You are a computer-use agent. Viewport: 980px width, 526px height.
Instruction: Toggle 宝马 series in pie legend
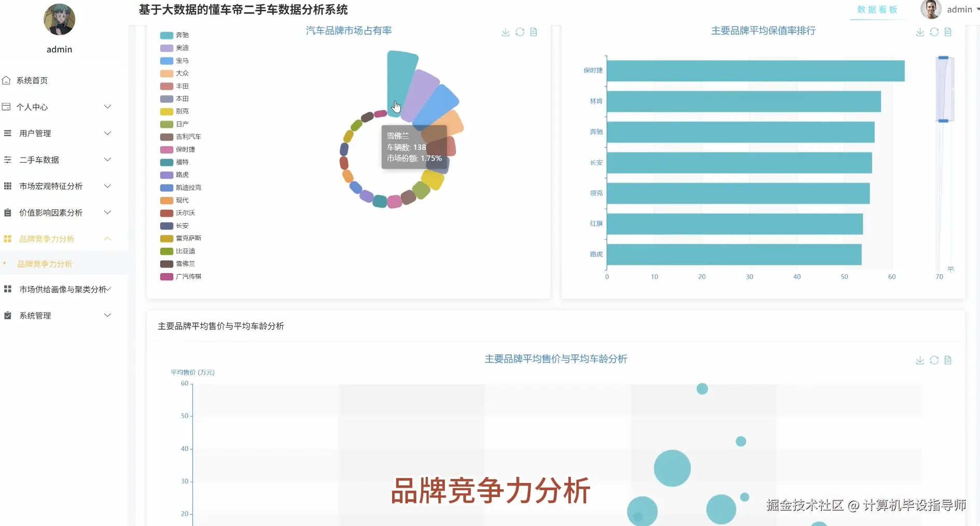[175, 61]
